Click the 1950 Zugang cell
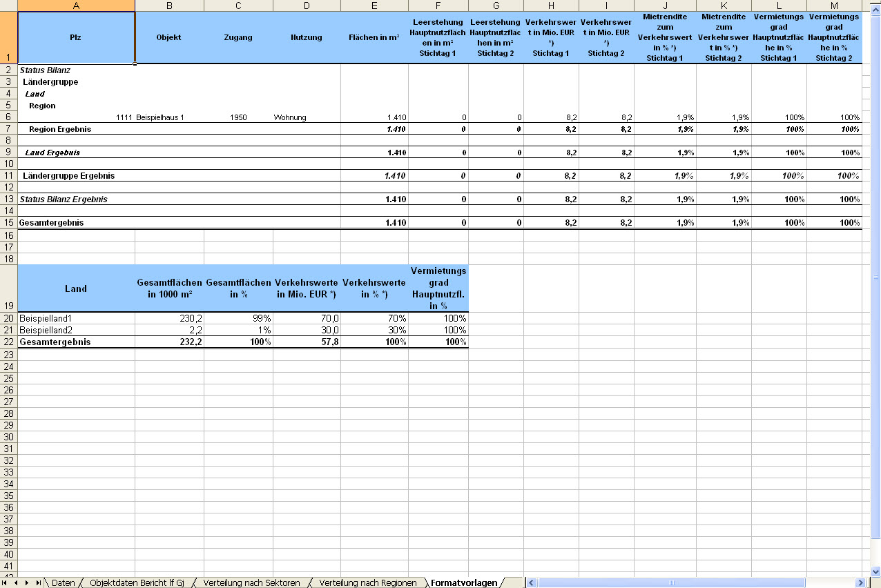The image size is (881, 588). click(238, 117)
